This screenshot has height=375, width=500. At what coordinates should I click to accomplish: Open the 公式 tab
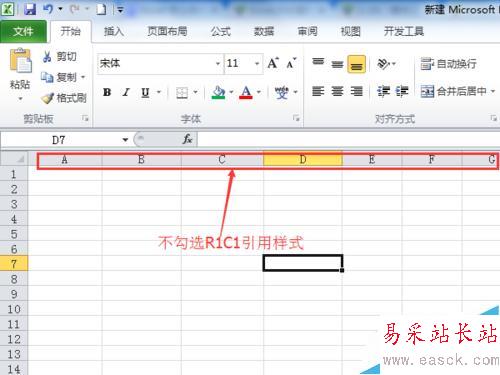pos(221,31)
